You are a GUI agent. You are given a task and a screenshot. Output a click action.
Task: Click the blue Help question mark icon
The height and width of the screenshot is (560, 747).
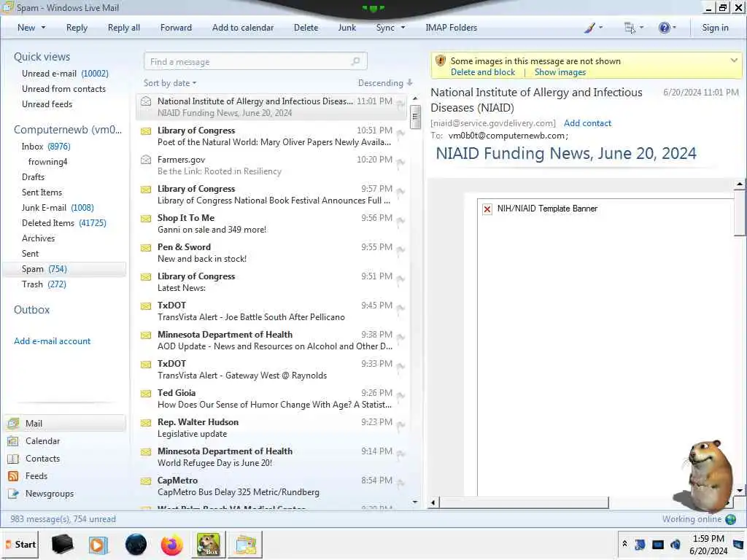click(664, 28)
